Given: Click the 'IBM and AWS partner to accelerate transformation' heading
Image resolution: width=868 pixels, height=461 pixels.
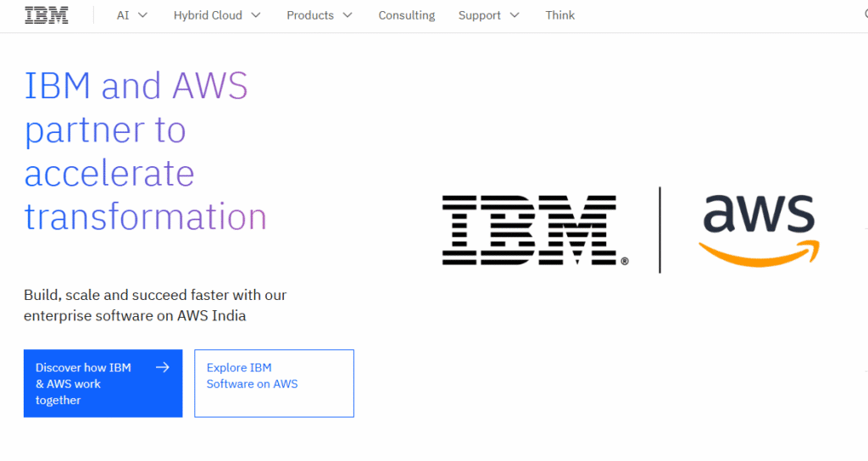Looking at the screenshot, I should (146, 151).
